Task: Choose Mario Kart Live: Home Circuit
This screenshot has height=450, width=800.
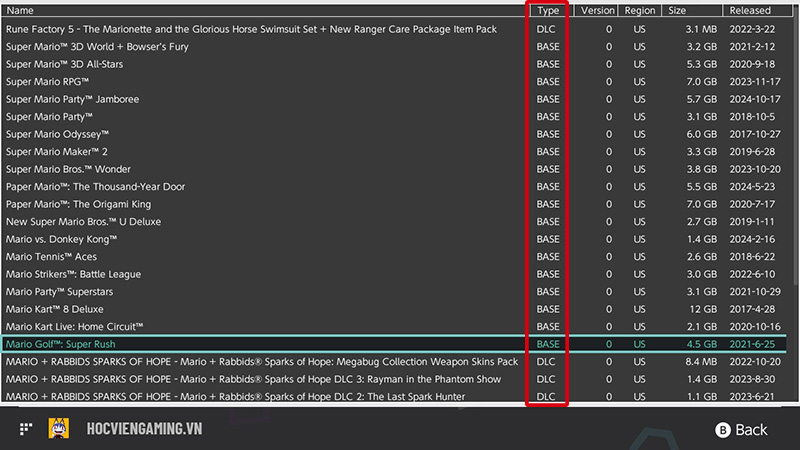Action: coord(394,327)
